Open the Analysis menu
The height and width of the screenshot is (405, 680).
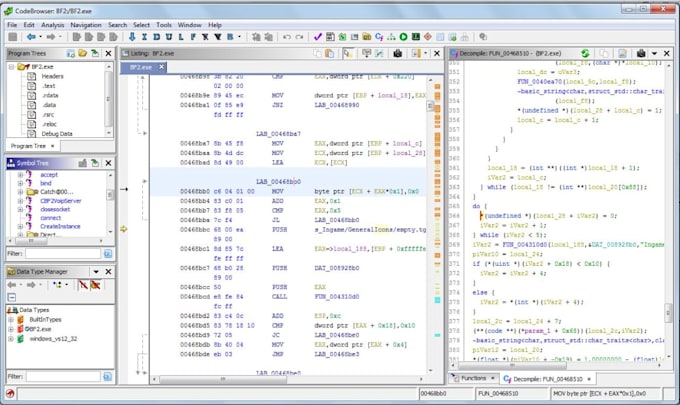(52, 25)
